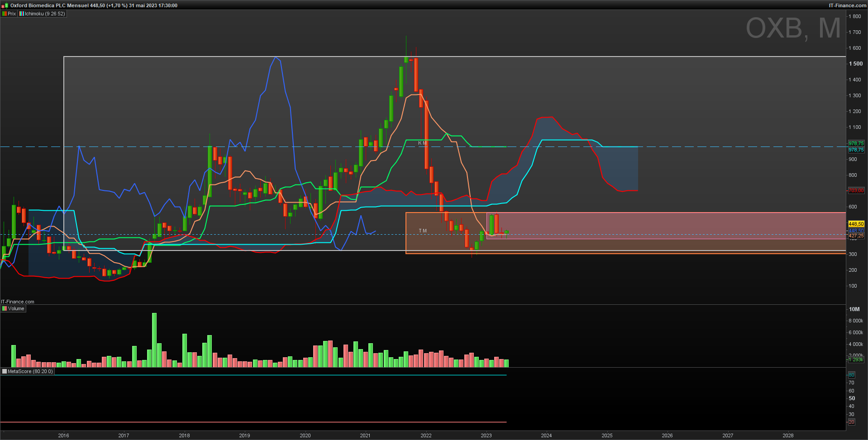Click the red 20 MetaScore level tag
Screen dimensions: 868x440
coord(851,422)
